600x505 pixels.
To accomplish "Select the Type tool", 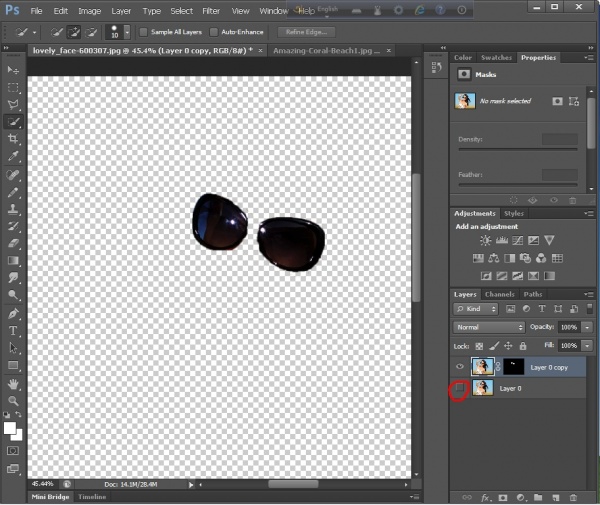I will [14, 330].
